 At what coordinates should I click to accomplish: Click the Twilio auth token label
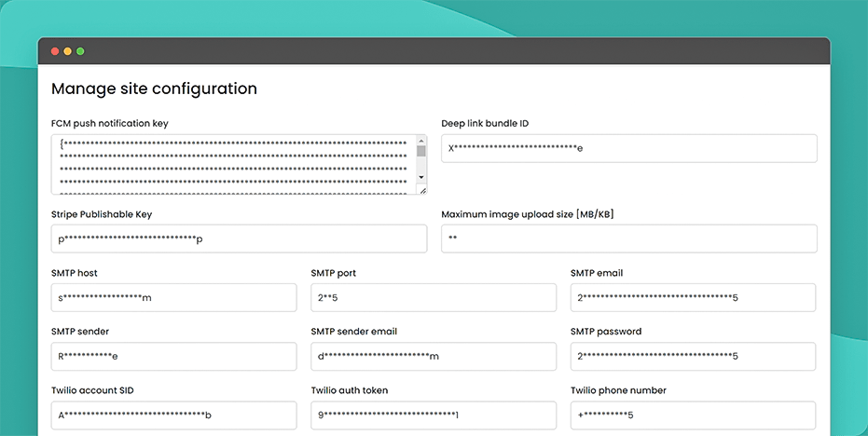coord(350,390)
